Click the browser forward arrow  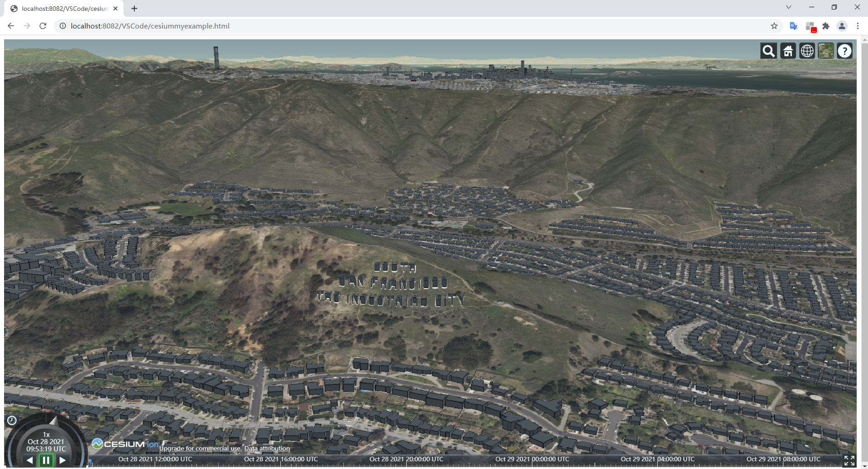pyautogui.click(x=27, y=26)
